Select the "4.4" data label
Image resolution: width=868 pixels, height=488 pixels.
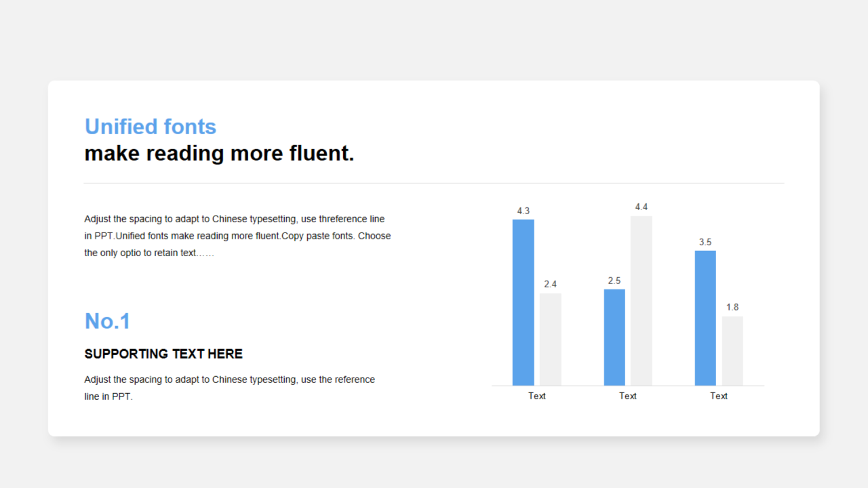[641, 207]
